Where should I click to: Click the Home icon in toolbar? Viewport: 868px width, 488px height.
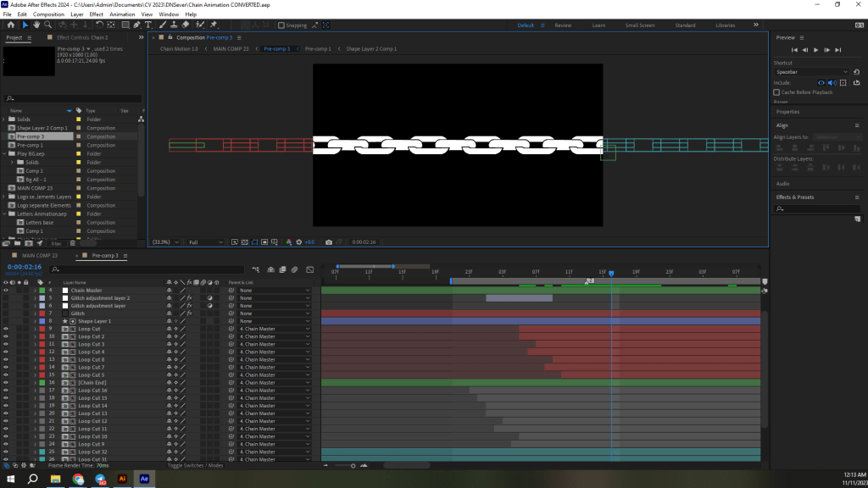[x=10, y=25]
